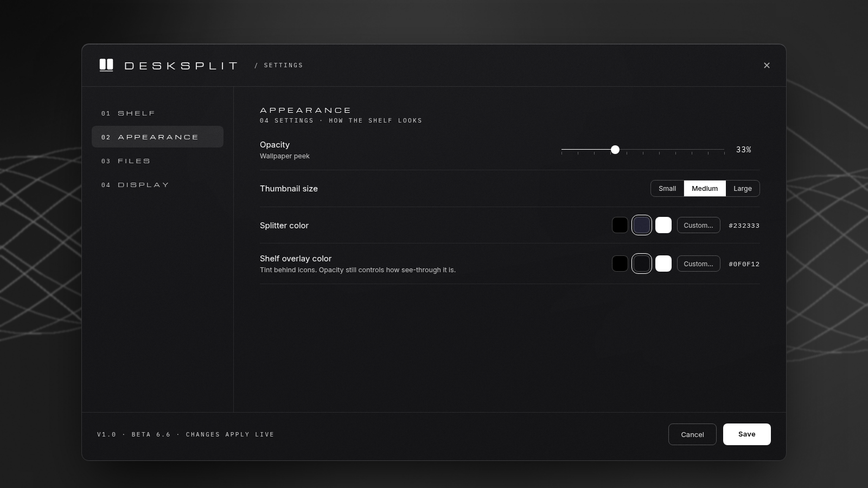Switch to the 04 Display section
868x488 pixels.
click(157, 184)
